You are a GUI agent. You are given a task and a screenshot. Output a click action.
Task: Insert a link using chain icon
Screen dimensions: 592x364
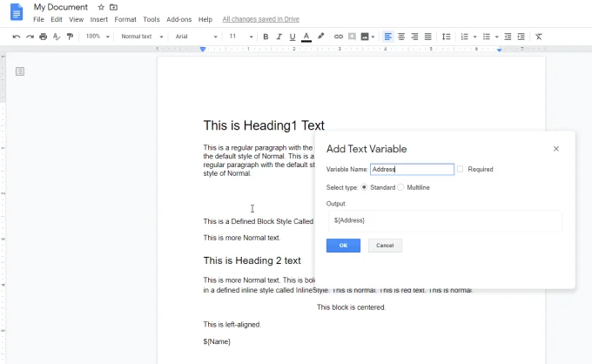pos(339,37)
